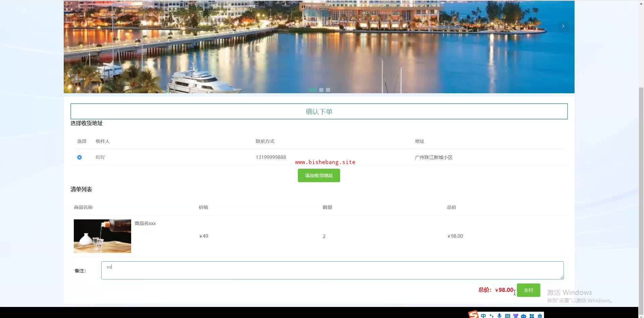644x318 pixels.
Task: Click the wine product thumbnail image
Action: [x=102, y=236]
